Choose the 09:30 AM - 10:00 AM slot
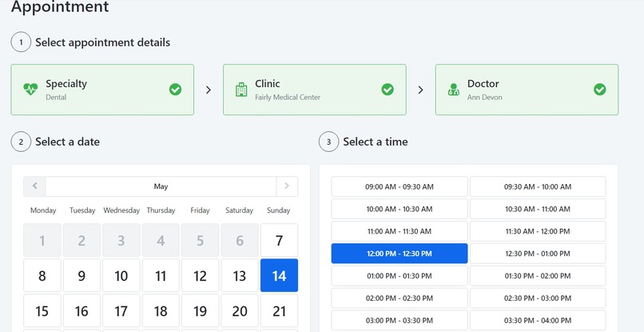644x332 pixels. click(538, 186)
